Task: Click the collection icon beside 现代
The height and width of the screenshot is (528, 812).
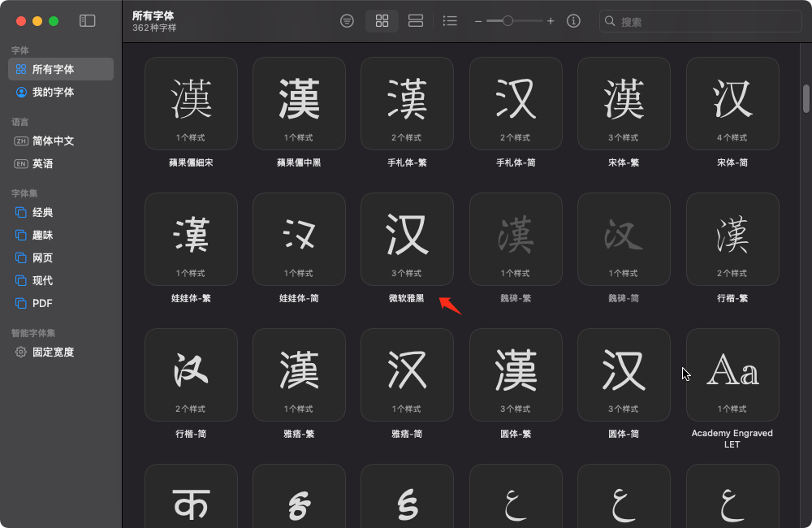Action: [x=21, y=280]
